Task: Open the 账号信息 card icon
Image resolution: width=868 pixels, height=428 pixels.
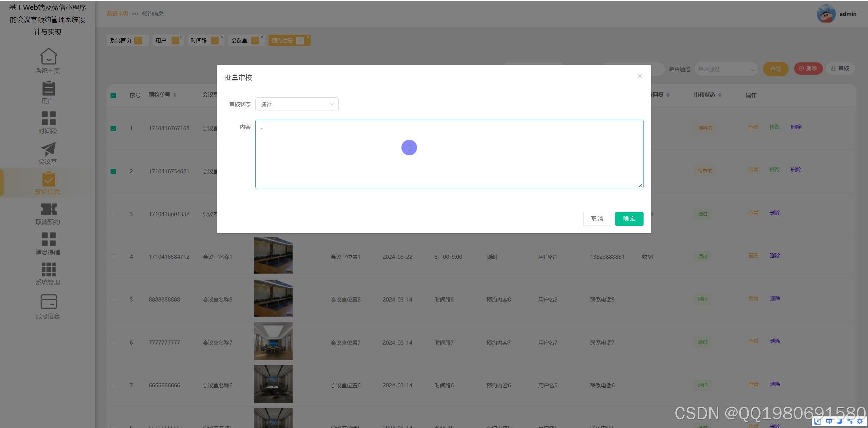Action: 48,301
